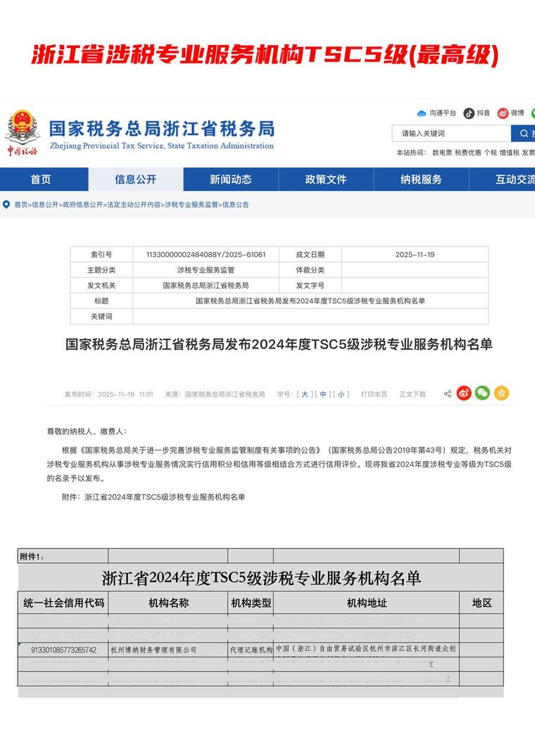This screenshot has width=535, height=756.
Task: Click the main article headline
Action: pos(279,344)
